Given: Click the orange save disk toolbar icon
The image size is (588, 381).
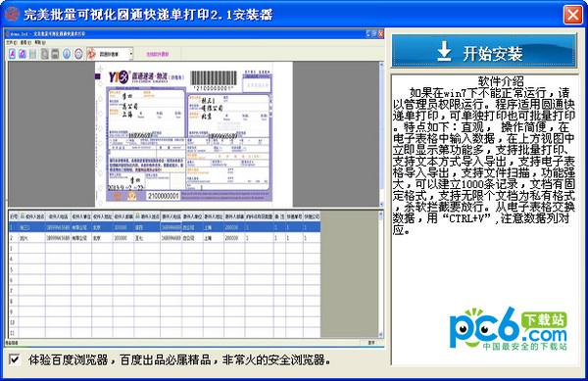Looking at the screenshot, I should click(x=33, y=54).
